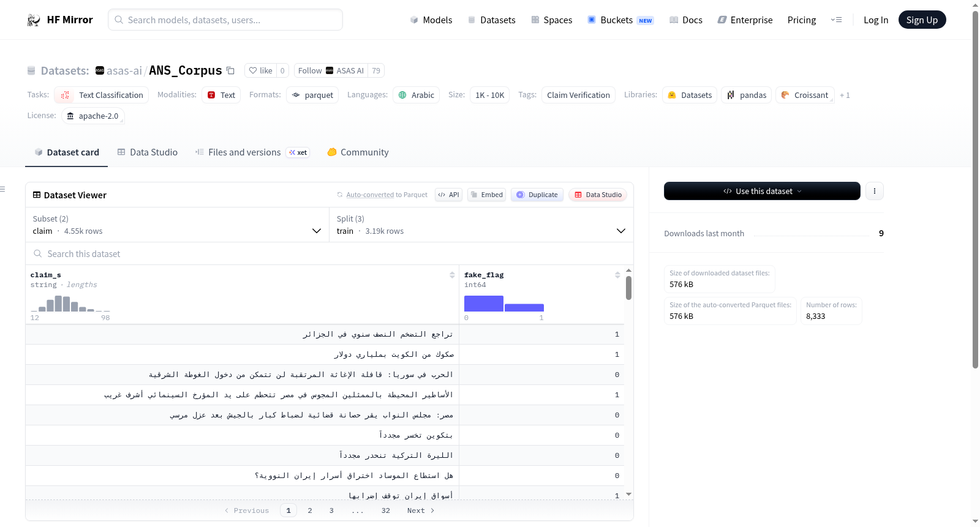
Task: Open the asas-ai owner link
Action: [x=124, y=71]
